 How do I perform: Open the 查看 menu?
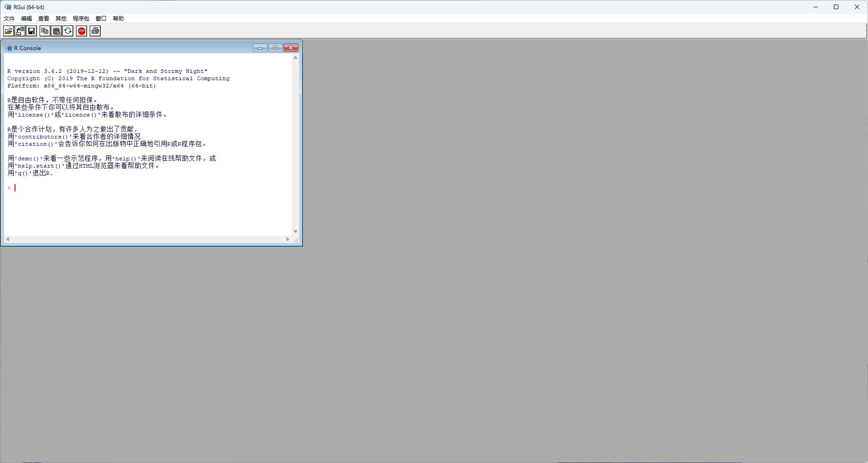coord(44,19)
